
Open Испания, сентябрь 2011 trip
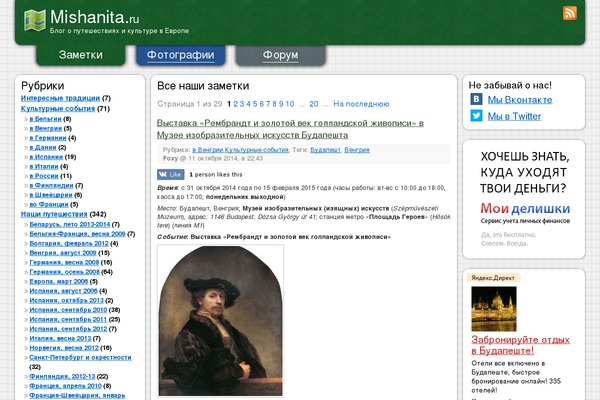click(68, 319)
